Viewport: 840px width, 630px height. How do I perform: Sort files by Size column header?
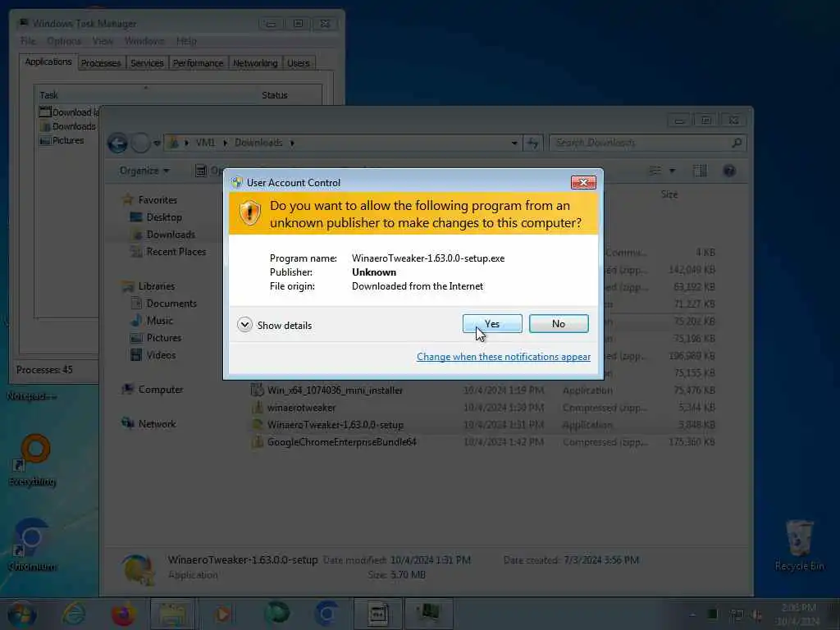pos(669,194)
